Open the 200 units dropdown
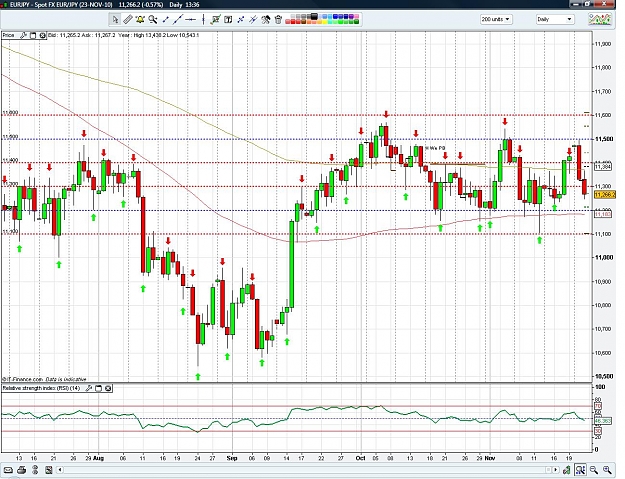This screenshot has width=625, height=479. tap(496, 19)
